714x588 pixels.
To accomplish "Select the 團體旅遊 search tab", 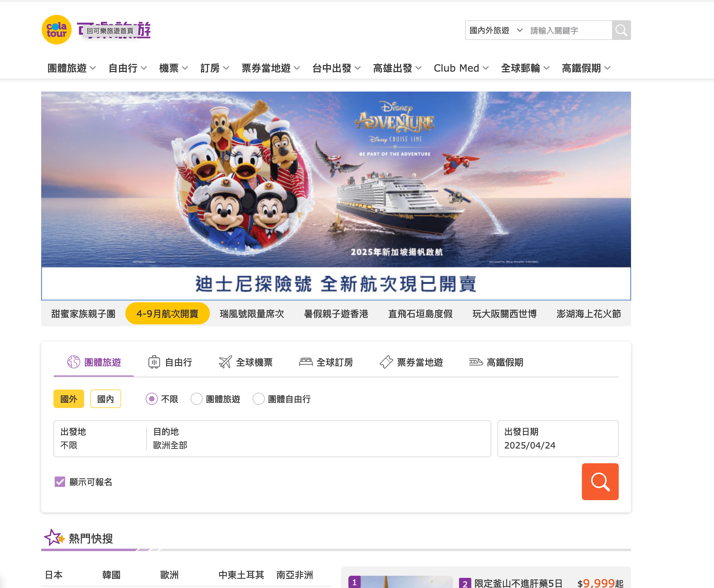I will pyautogui.click(x=94, y=362).
